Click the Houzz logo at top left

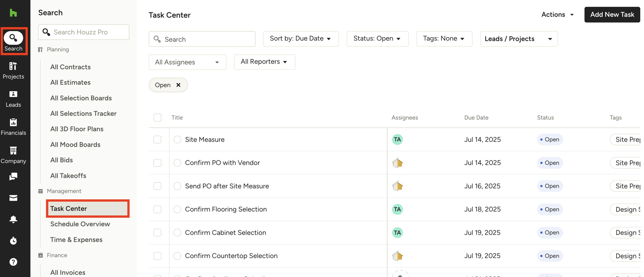coord(13,13)
